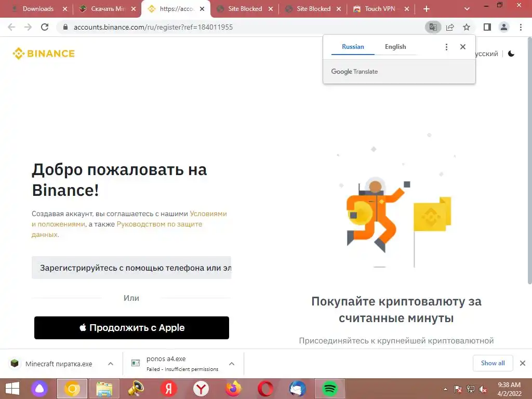The height and width of the screenshot is (399, 532).
Task: Switch to the Скачать Min tab
Action: [107, 9]
